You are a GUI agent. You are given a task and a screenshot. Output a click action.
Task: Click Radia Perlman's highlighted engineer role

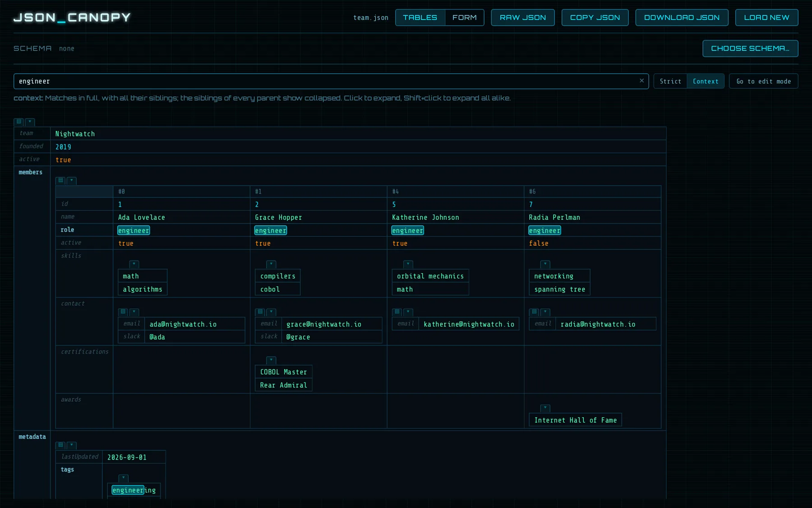pyautogui.click(x=544, y=230)
